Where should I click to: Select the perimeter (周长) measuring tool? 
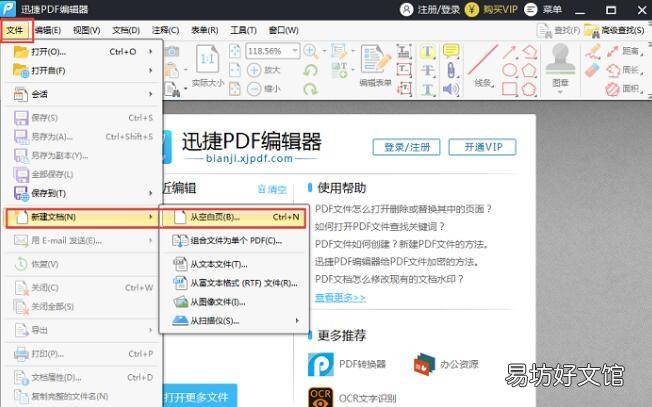coord(623,70)
